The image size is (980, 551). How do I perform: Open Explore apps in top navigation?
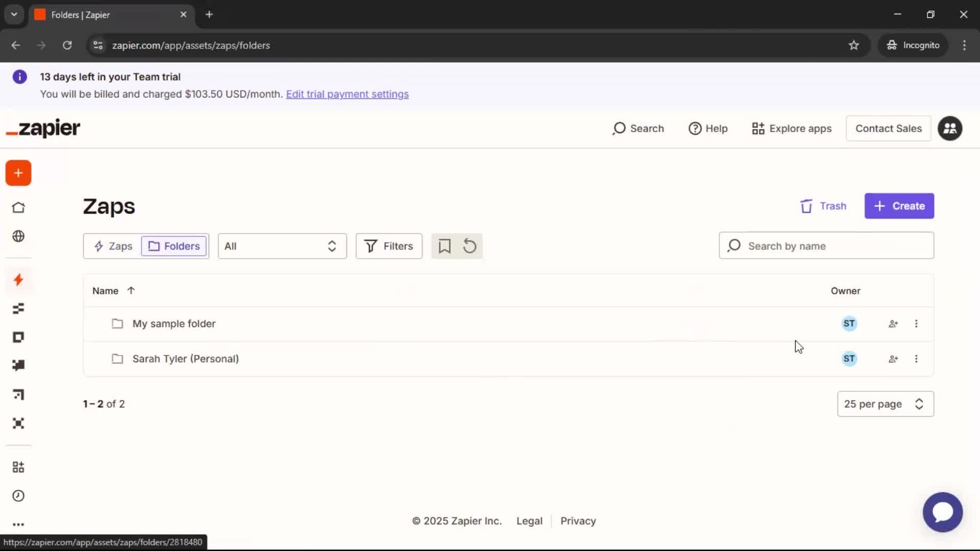click(792, 129)
